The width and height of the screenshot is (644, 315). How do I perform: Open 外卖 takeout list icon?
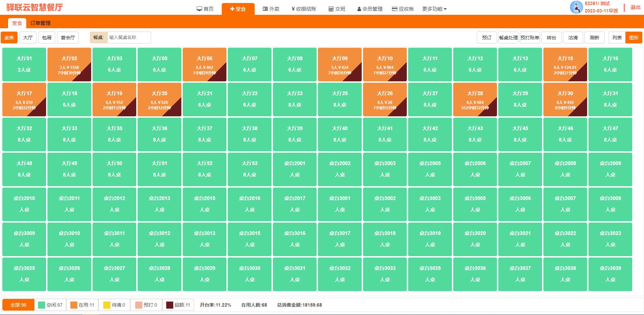[x=265, y=9]
